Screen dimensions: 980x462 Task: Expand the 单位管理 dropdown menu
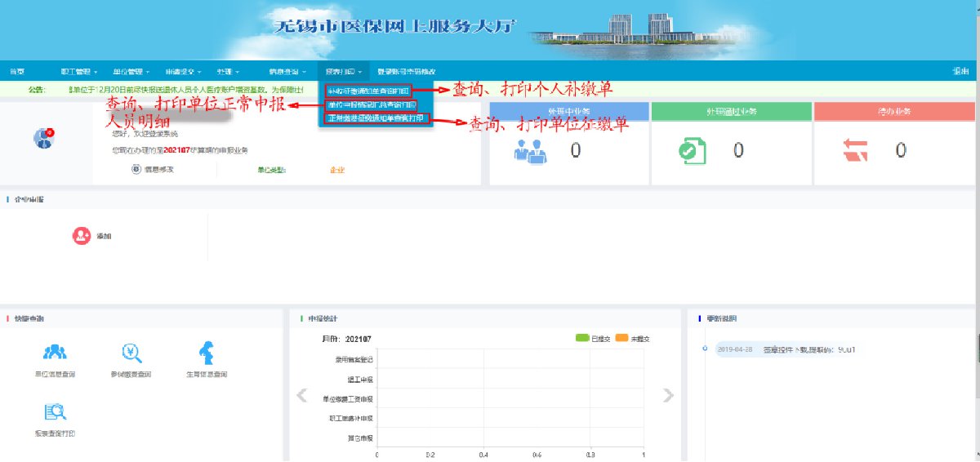[131, 72]
